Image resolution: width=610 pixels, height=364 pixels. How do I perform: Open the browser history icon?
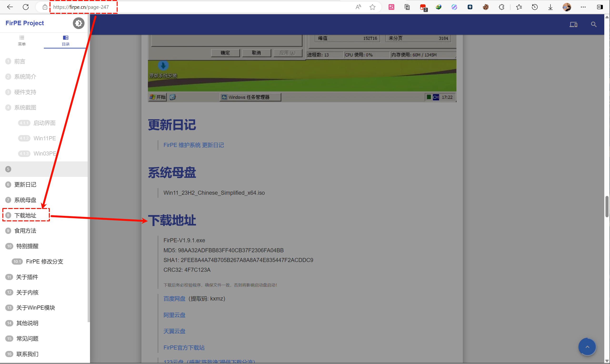coord(535,7)
